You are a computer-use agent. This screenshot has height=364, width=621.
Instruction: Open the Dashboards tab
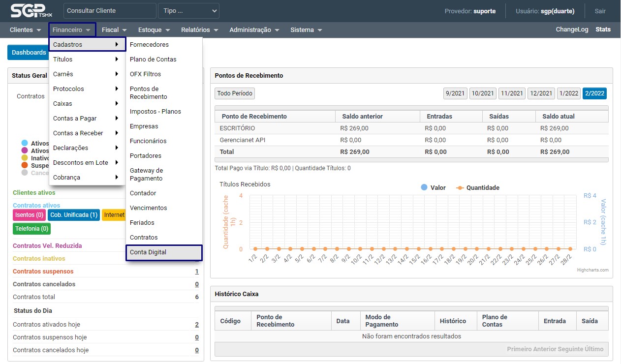coord(29,53)
